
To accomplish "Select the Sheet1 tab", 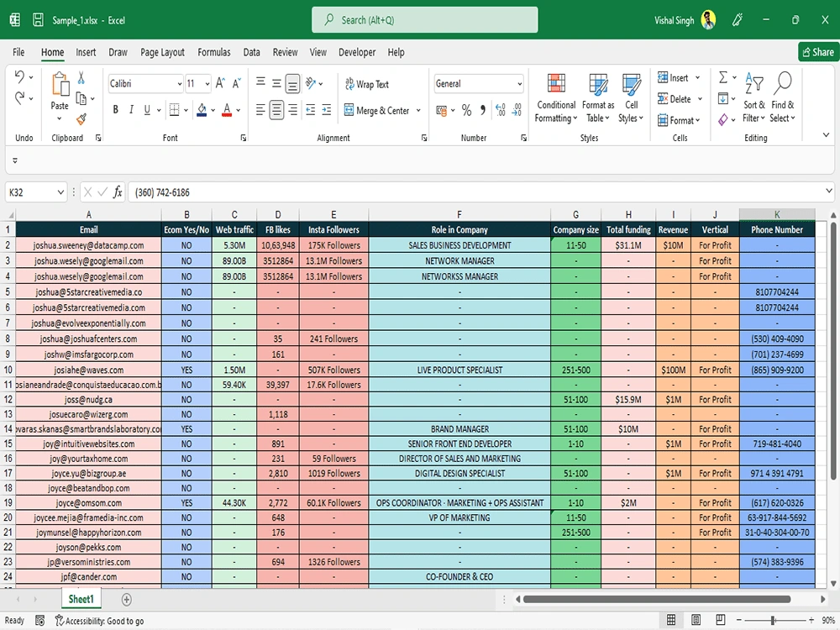I will coord(81,599).
